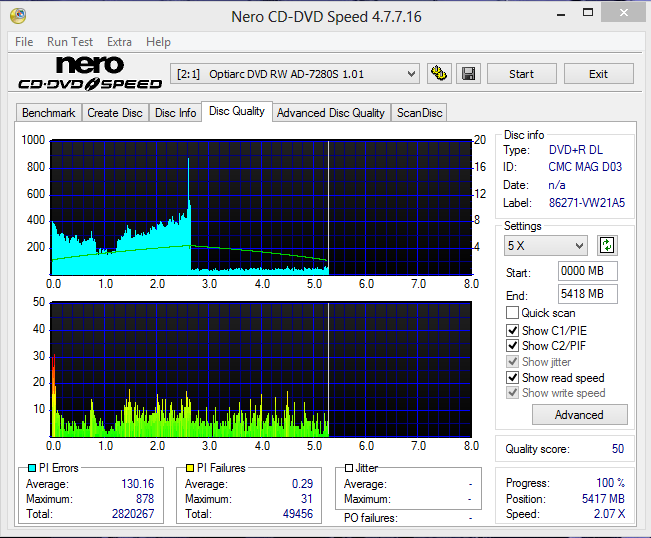This screenshot has width=651, height=538.
Task: Click the disc label 86271-VW21A5
Action: [587, 203]
